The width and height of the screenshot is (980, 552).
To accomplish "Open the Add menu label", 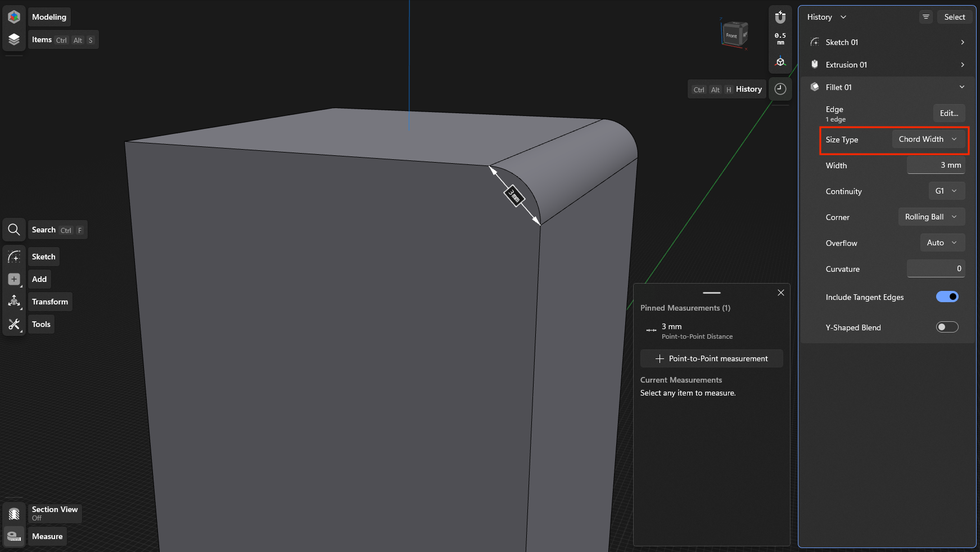I will (x=39, y=279).
